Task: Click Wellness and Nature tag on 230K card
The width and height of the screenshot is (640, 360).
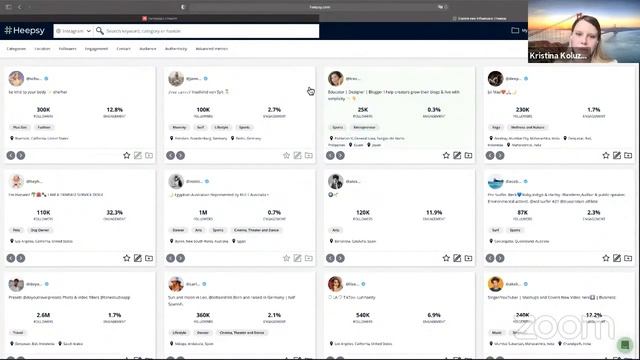Action: pos(527,127)
